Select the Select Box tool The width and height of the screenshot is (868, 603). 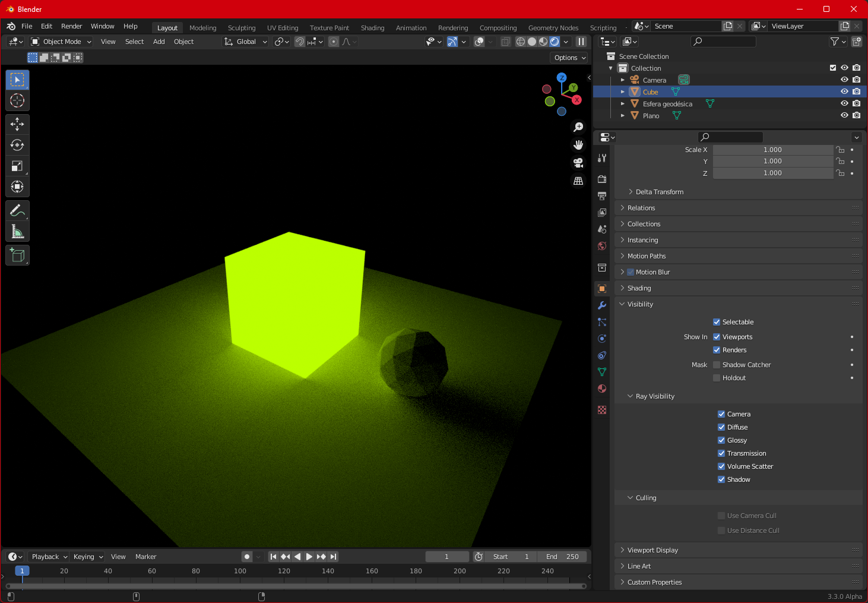pos(17,80)
